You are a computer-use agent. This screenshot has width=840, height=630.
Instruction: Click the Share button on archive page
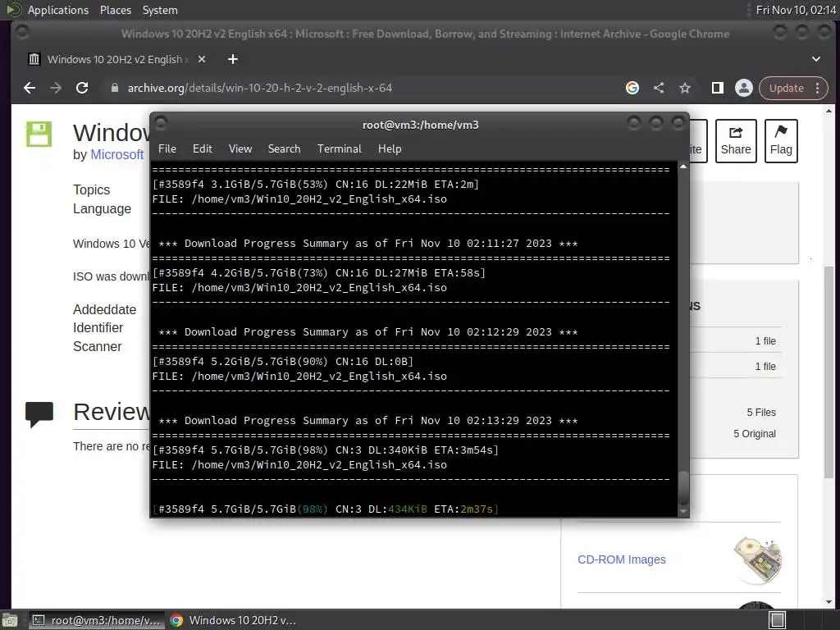(736, 141)
